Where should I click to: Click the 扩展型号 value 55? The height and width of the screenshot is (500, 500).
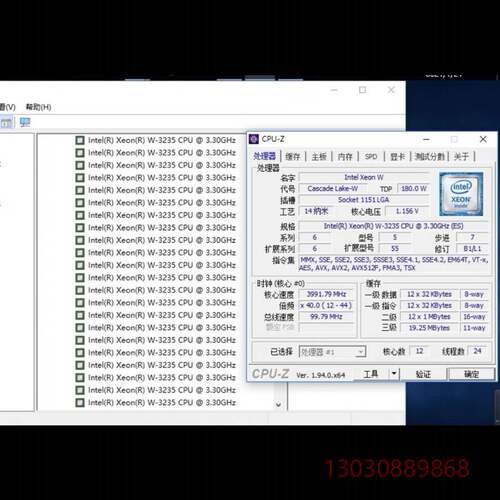click(x=395, y=249)
